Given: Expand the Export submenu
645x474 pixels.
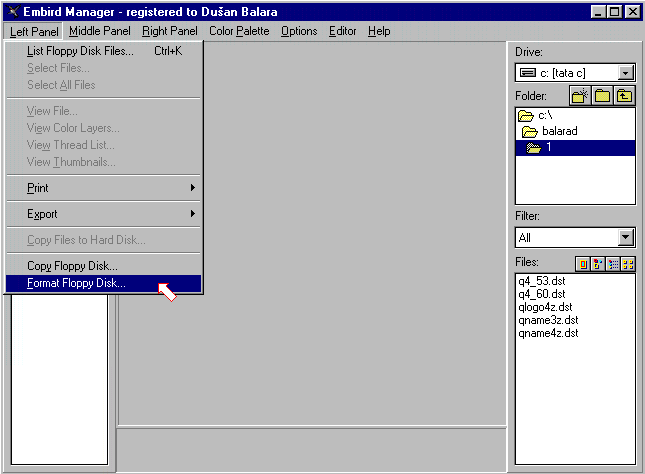Looking at the screenshot, I should click(x=103, y=214).
